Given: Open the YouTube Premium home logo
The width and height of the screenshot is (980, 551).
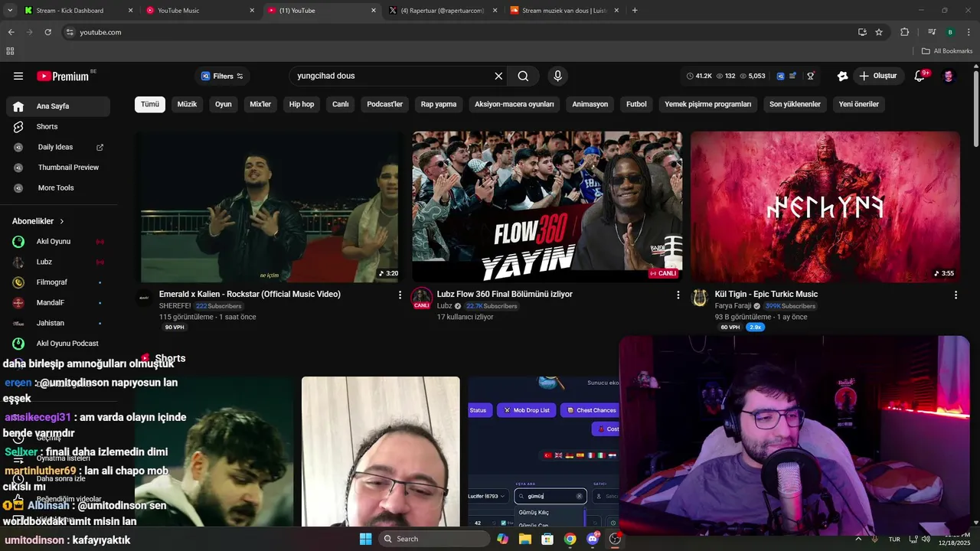Looking at the screenshot, I should 63,76.
